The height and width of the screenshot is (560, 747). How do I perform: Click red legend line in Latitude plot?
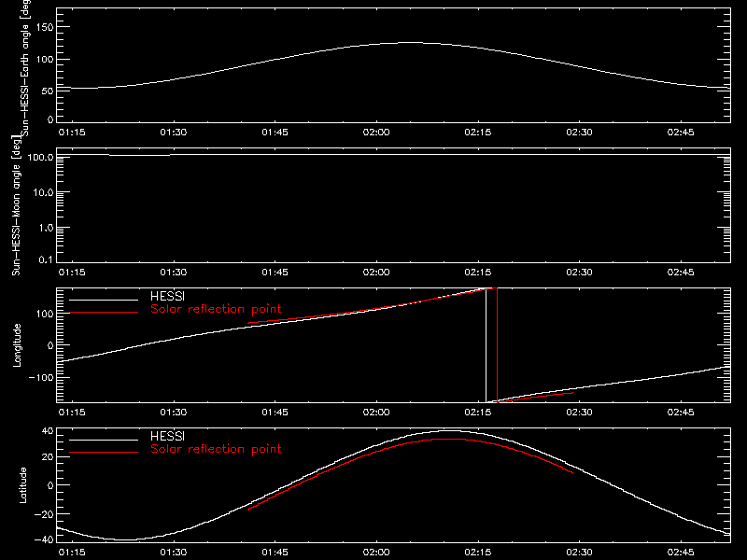[x=104, y=453]
